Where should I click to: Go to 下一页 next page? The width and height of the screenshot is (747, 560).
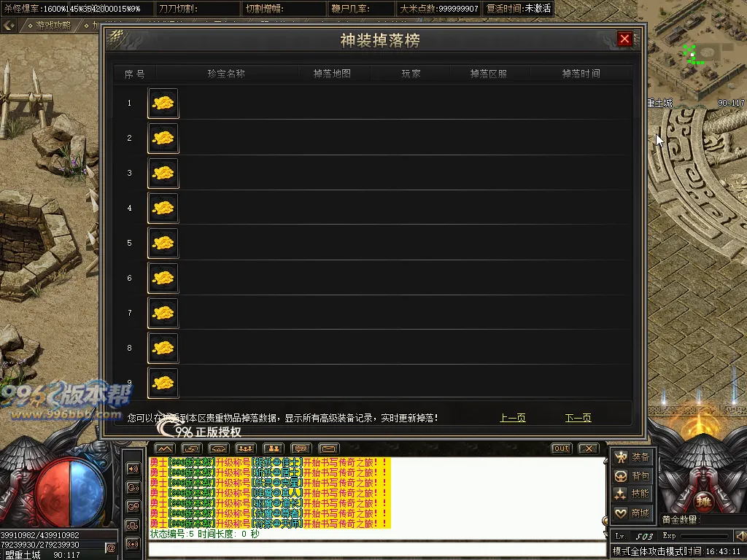[578, 418]
